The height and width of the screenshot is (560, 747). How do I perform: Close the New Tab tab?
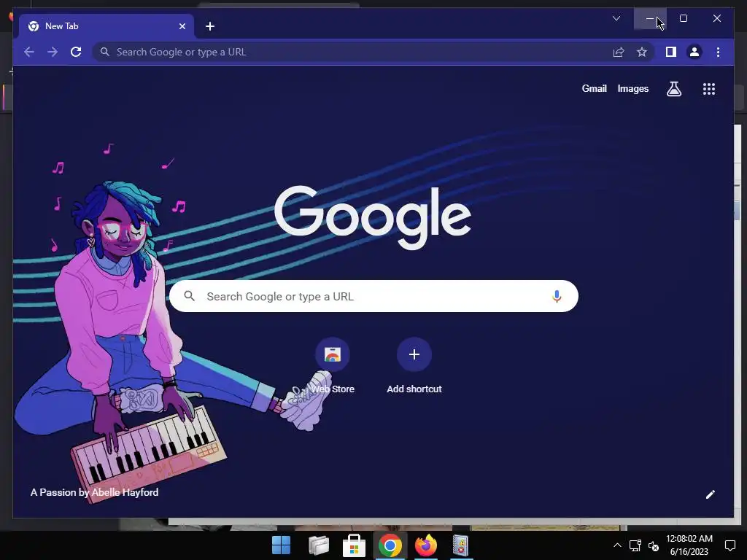pos(182,26)
